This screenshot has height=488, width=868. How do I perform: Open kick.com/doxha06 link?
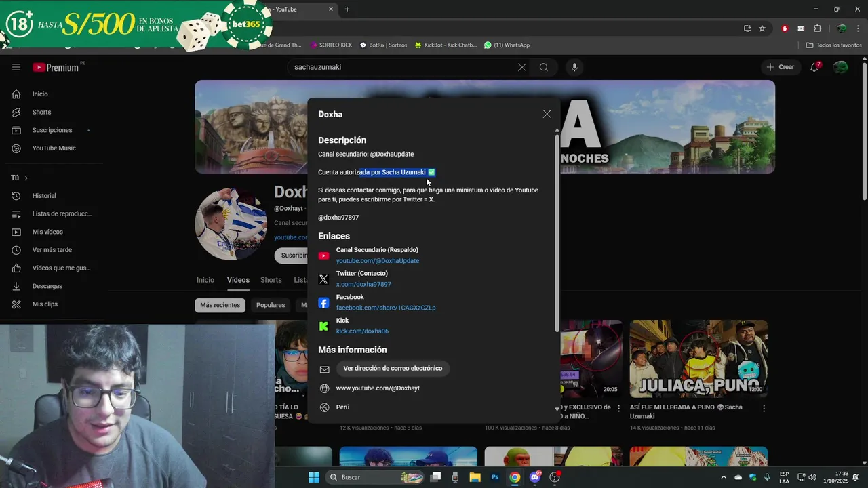(x=362, y=331)
